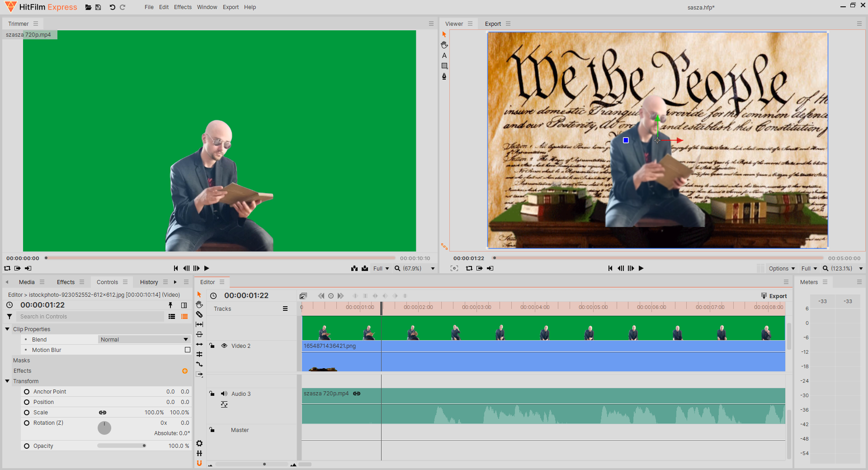Image resolution: width=868 pixels, height=470 pixels.
Task: Switch to the History tab
Action: (x=149, y=282)
